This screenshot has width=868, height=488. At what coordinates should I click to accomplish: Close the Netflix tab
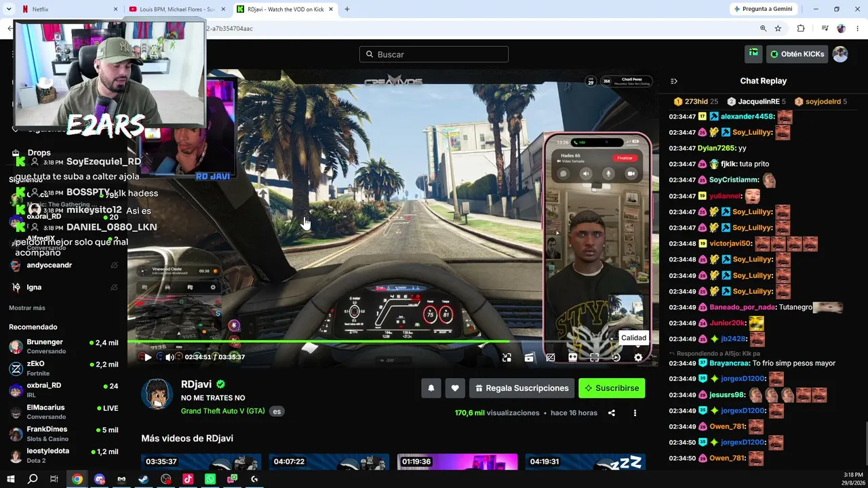click(116, 9)
